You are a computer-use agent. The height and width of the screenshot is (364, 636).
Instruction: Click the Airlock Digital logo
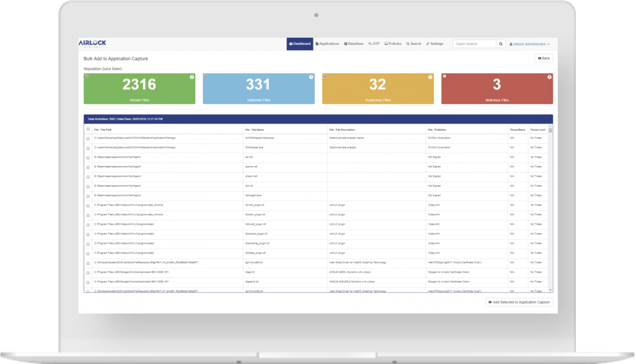click(x=92, y=43)
